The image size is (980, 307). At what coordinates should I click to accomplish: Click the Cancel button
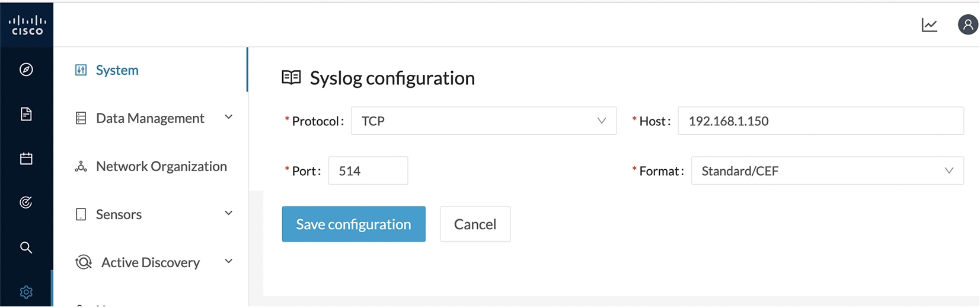click(475, 224)
